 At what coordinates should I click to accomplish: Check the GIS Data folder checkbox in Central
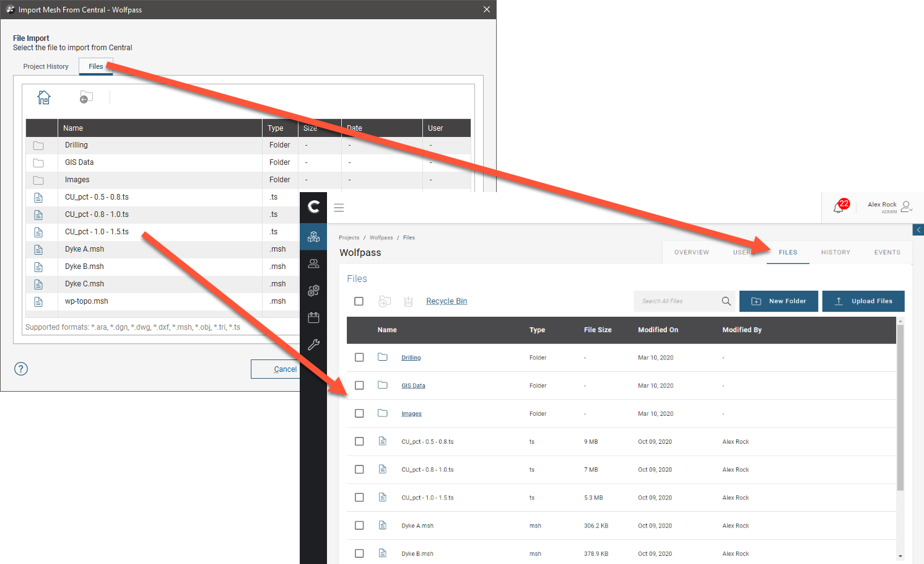click(x=359, y=386)
